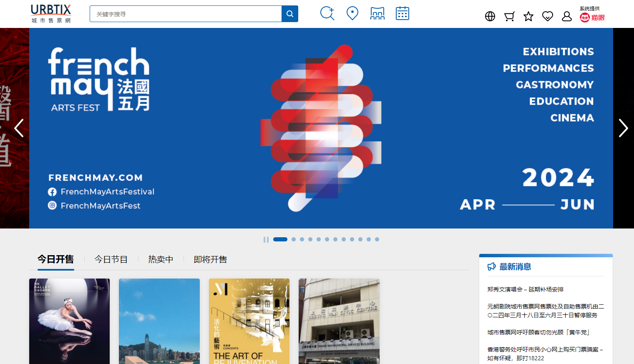Open the 最新消息 news heading
Viewport: 634px width, 364px height.
coord(515,267)
